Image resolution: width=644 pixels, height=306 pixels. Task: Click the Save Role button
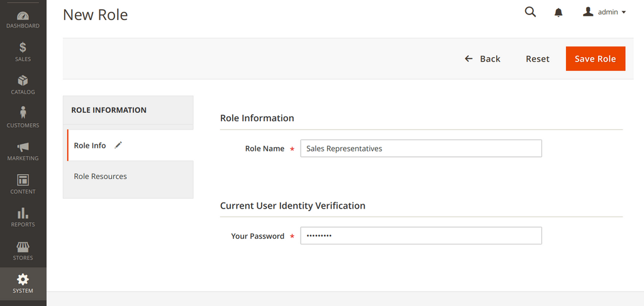pos(595,58)
